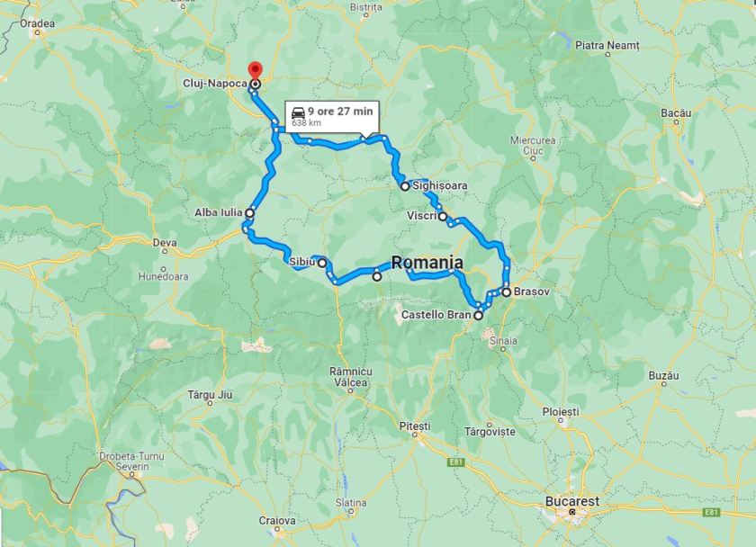Click the Brașov waypoint marker
The image size is (756, 547).
(506, 292)
